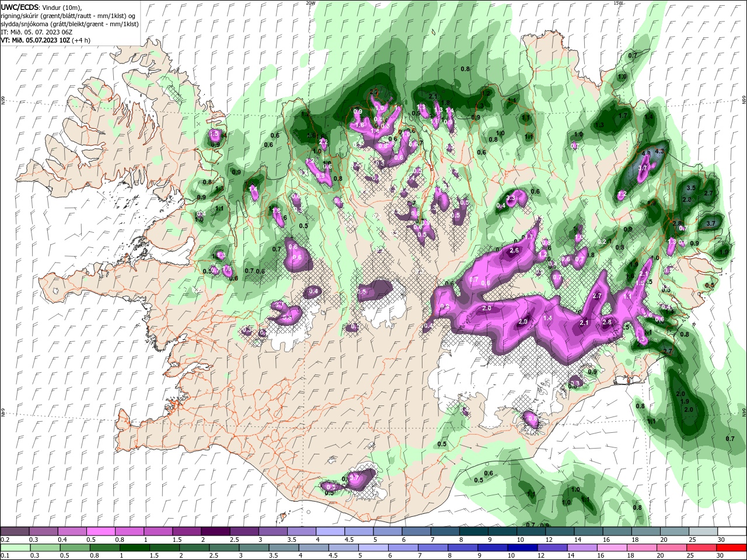Click the 'slydda/snjókoma' caption line
747x560 pixels.
click(68, 23)
